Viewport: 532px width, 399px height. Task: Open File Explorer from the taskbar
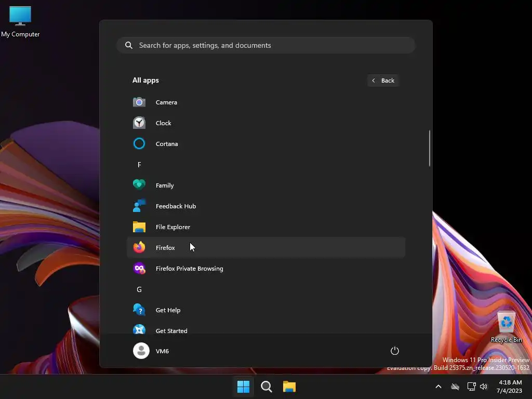[289, 387]
